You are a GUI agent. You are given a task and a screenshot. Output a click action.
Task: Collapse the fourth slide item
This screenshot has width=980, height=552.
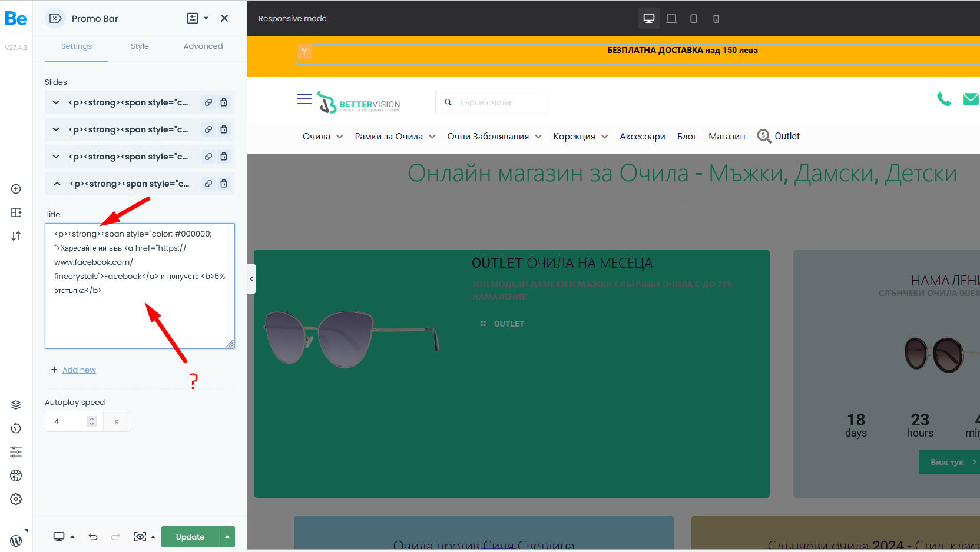(57, 184)
